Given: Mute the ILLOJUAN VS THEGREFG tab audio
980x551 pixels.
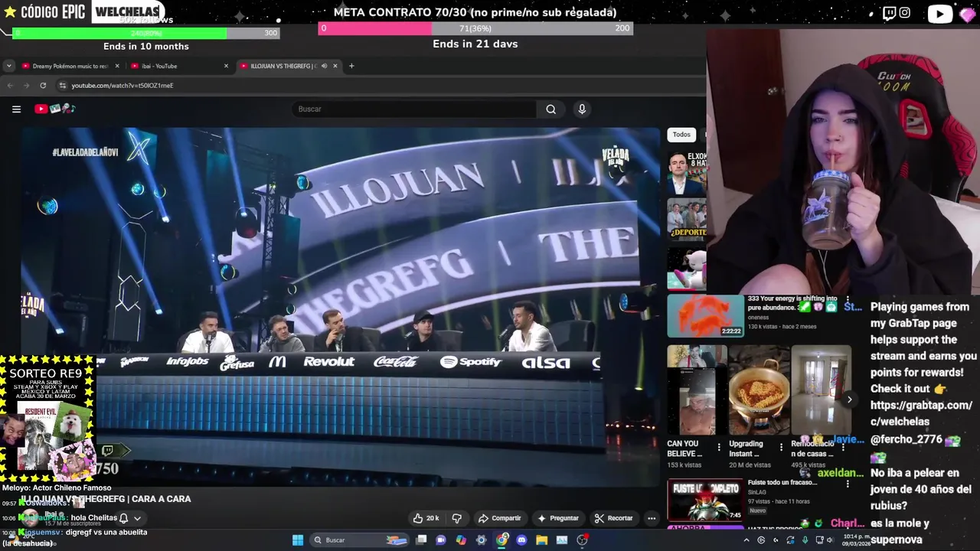Looking at the screenshot, I should 324,66.
